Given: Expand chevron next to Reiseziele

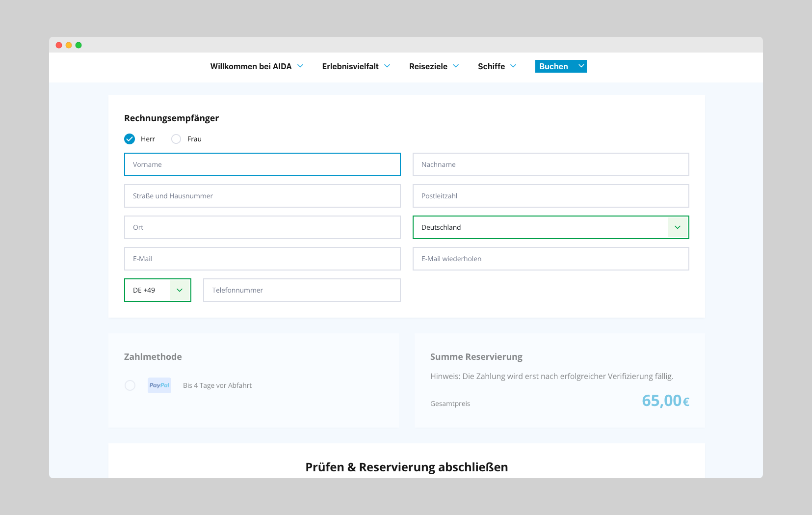Looking at the screenshot, I should click(x=456, y=66).
